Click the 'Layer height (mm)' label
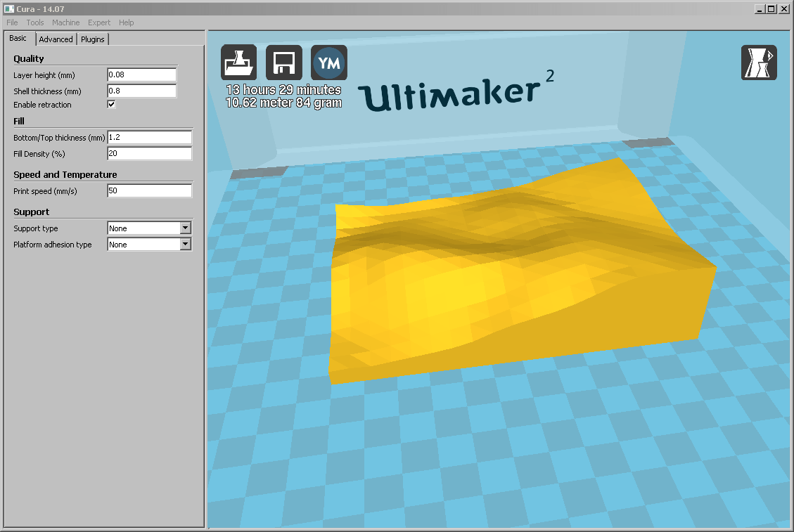This screenshot has width=794, height=532. pyautogui.click(x=44, y=75)
